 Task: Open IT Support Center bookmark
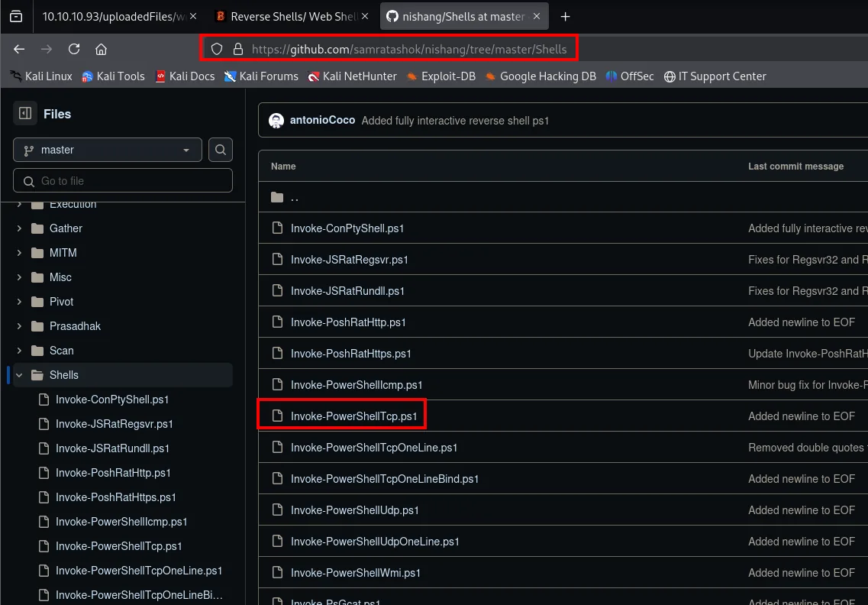pyautogui.click(x=715, y=76)
